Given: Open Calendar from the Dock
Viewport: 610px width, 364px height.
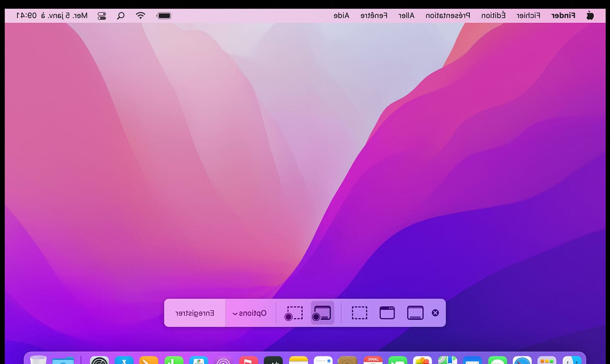Looking at the screenshot, I should (x=373, y=360).
